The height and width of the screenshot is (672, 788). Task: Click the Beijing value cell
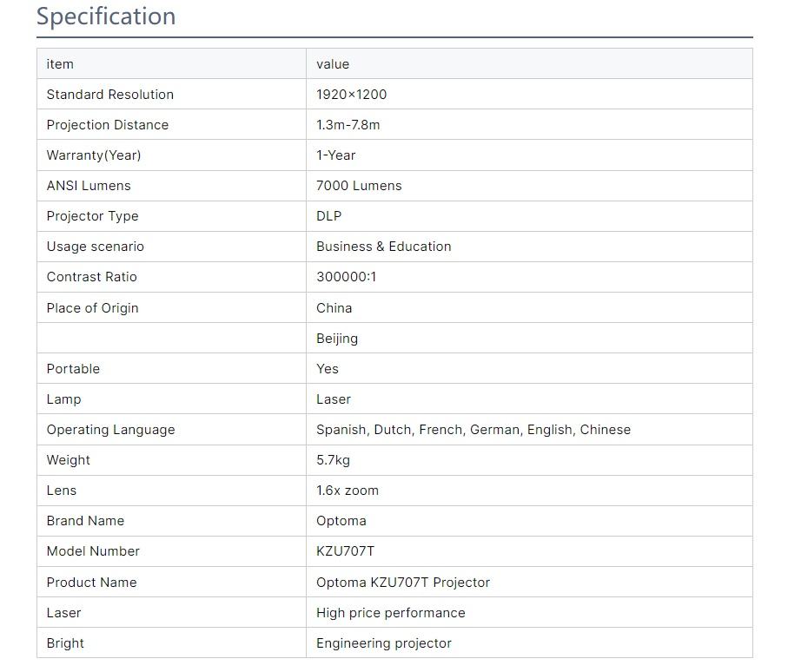point(337,339)
